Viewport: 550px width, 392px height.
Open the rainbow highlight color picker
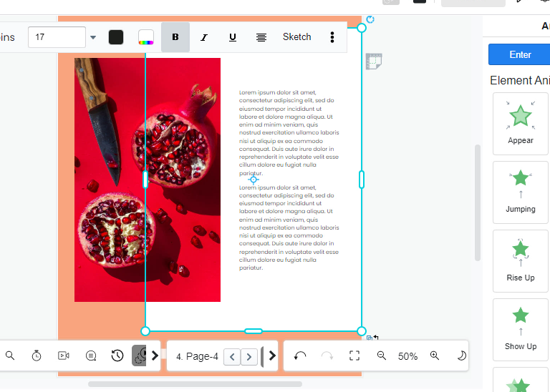[x=146, y=37]
